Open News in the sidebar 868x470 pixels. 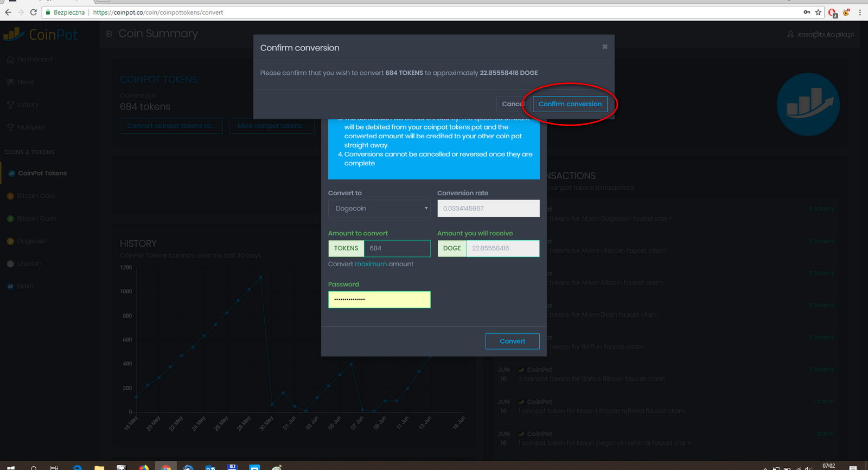pos(25,82)
